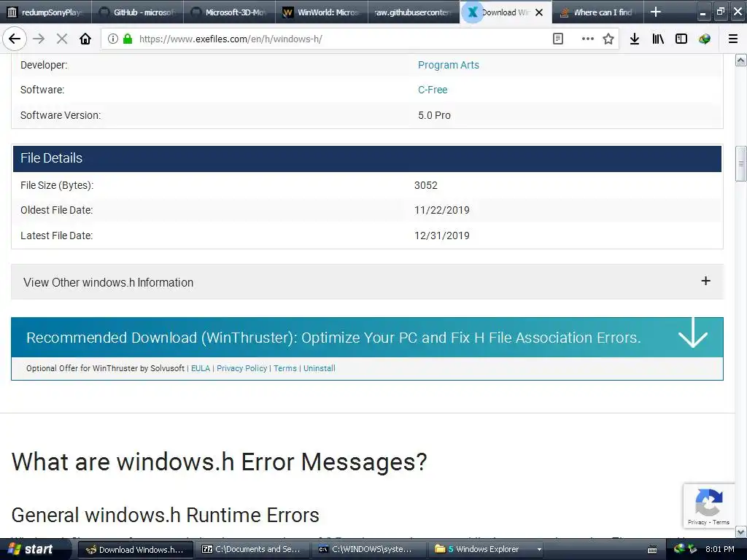
Task: Click the General windows.h Runtime Errors heading
Action: pyautogui.click(x=166, y=516)
